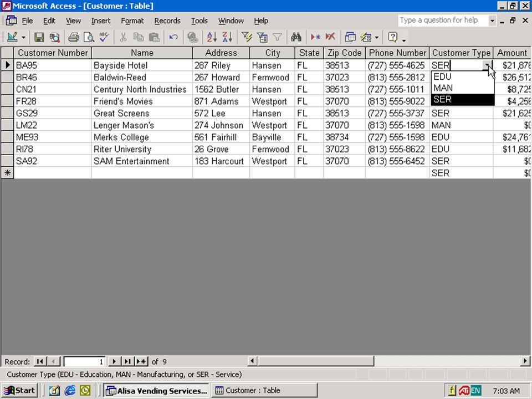
Task: Choose EDU from the Customer Type list
Action: point(462,76)
